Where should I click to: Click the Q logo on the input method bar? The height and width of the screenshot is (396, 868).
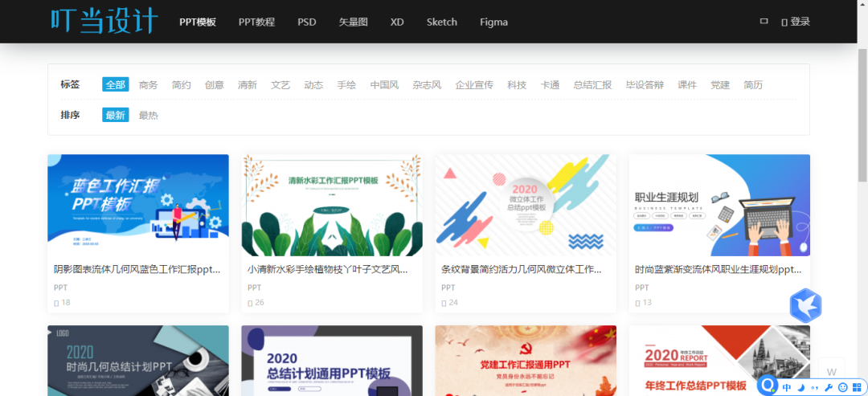768,386
